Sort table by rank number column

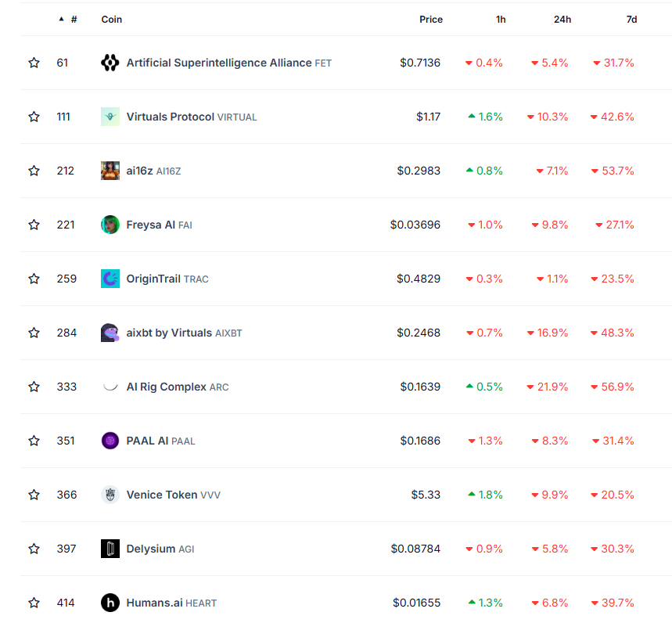69,20
